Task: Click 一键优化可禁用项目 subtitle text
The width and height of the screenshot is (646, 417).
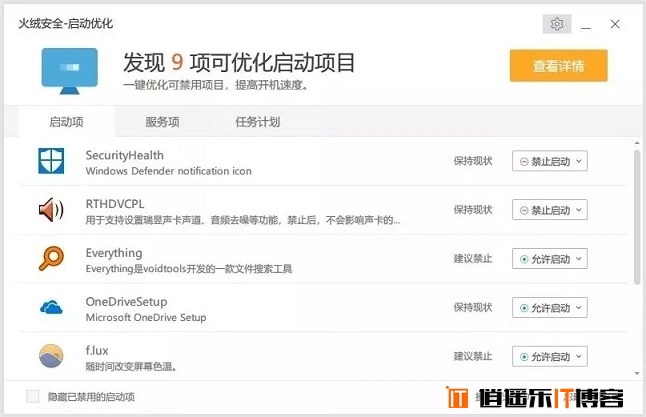Action: [215, 85]
